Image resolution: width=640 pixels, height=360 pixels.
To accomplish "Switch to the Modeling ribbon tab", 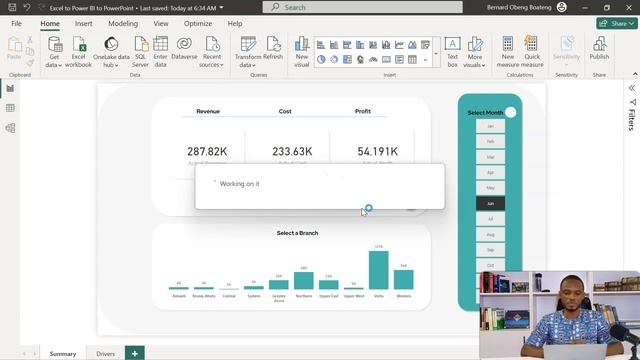I will [123, 24].
